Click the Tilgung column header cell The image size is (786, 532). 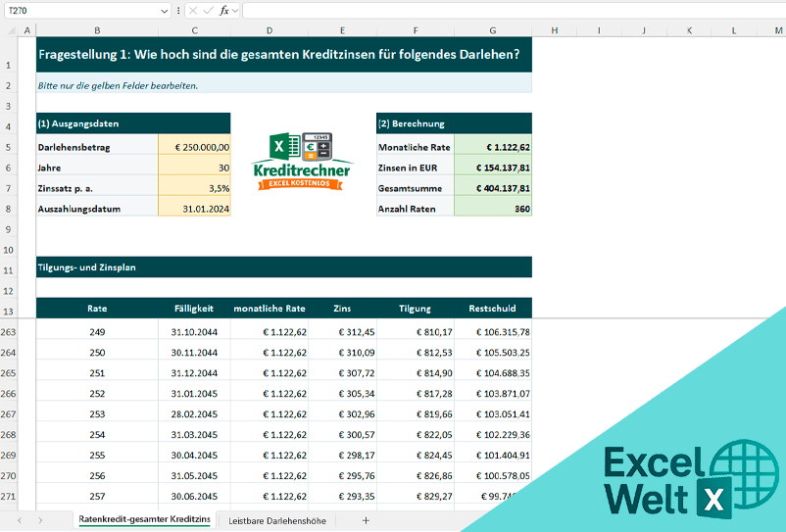point(416,308)
